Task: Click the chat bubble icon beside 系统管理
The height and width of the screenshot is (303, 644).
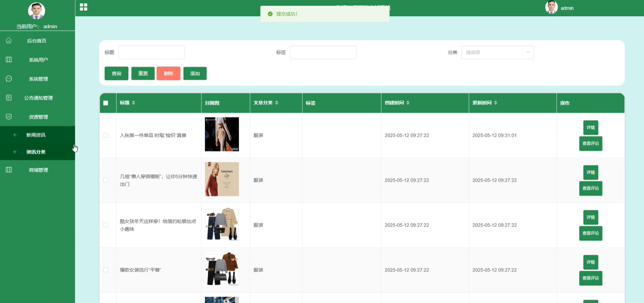Action: [x=9, y=78]
